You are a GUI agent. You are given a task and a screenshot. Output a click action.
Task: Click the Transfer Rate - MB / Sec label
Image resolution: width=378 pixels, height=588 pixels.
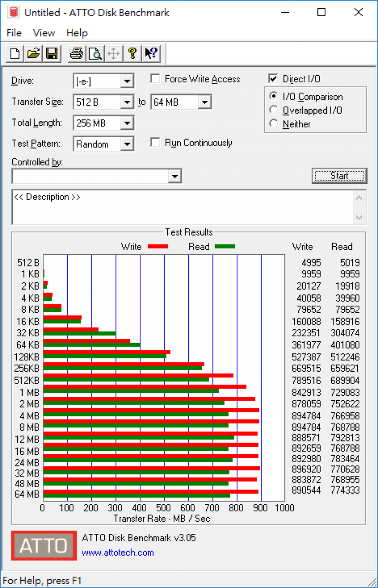(x=162, y=519)
